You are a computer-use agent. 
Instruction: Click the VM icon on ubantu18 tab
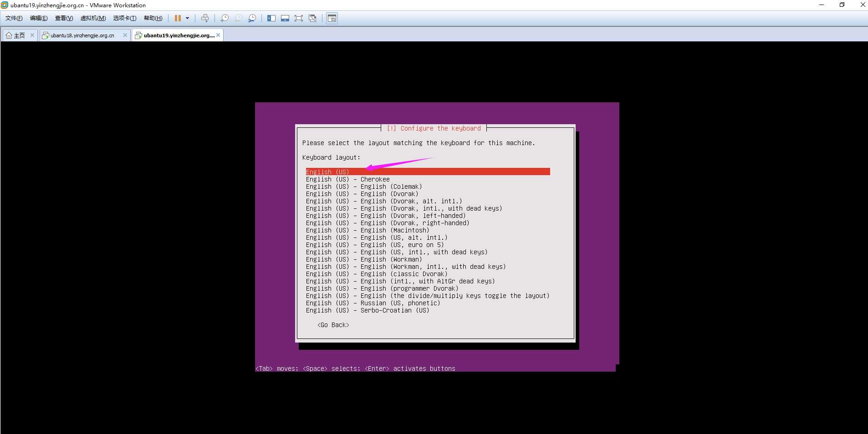(45, 35)
